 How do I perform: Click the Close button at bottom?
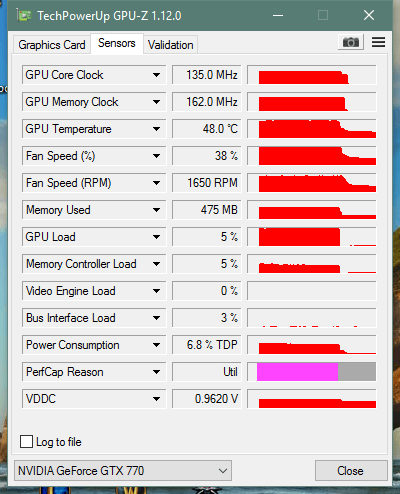coord(351,471)
